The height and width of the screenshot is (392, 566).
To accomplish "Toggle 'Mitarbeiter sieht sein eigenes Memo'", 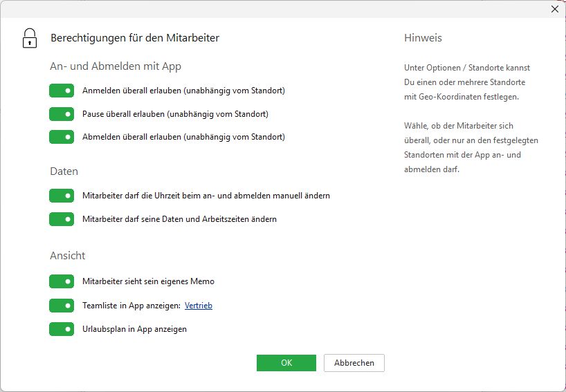I will click(x=62, y=281).
